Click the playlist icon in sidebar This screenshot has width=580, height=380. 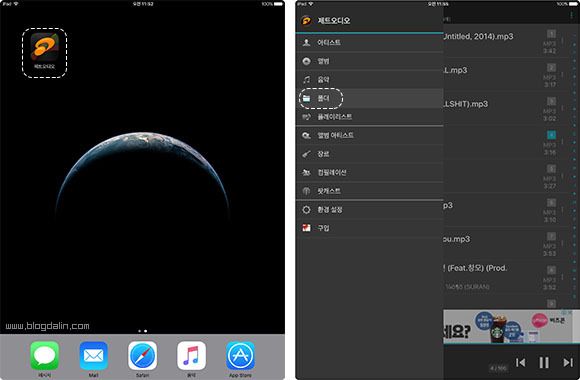click(306, 117)
